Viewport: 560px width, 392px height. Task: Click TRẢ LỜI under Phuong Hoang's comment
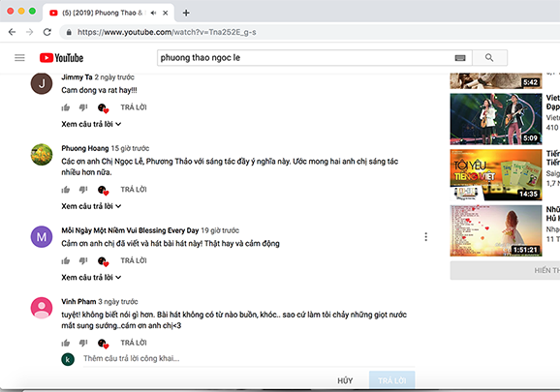[134, 190]
